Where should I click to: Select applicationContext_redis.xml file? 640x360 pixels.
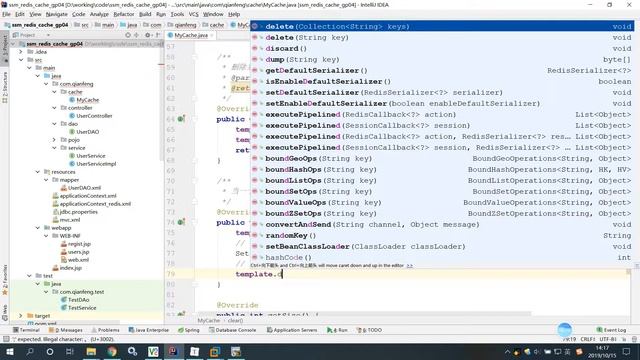pos(91,204)
